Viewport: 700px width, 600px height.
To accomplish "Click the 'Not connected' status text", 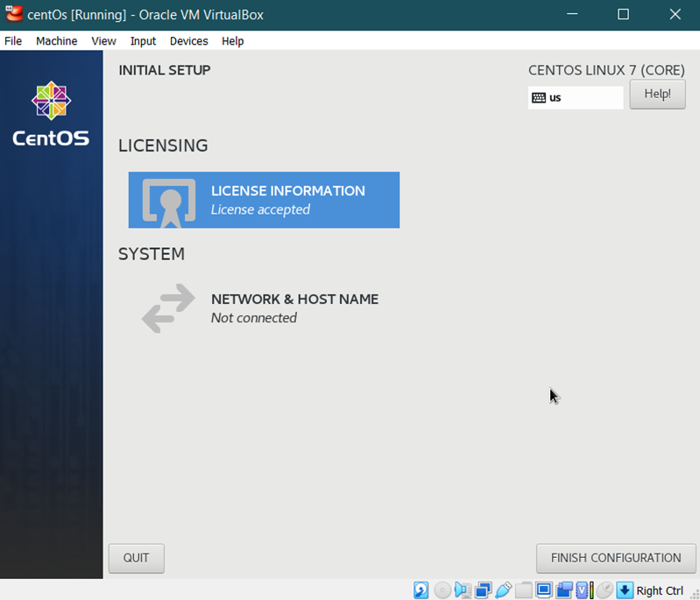I will (253, 318).
